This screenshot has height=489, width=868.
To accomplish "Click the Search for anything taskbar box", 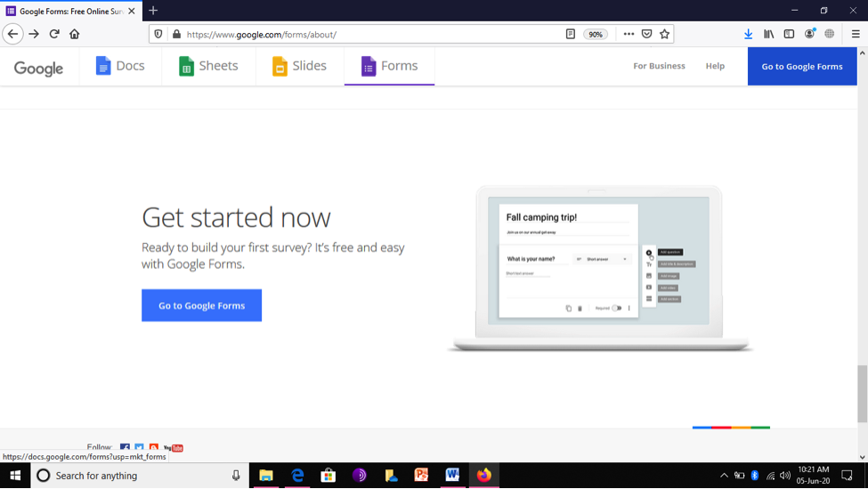I will (140, 476).
